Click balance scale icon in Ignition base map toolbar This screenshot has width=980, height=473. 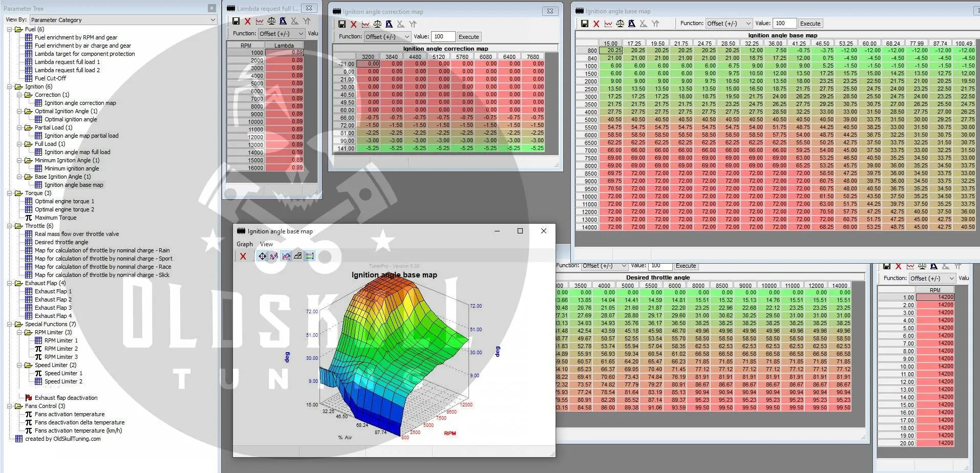[x=620, y=24]
